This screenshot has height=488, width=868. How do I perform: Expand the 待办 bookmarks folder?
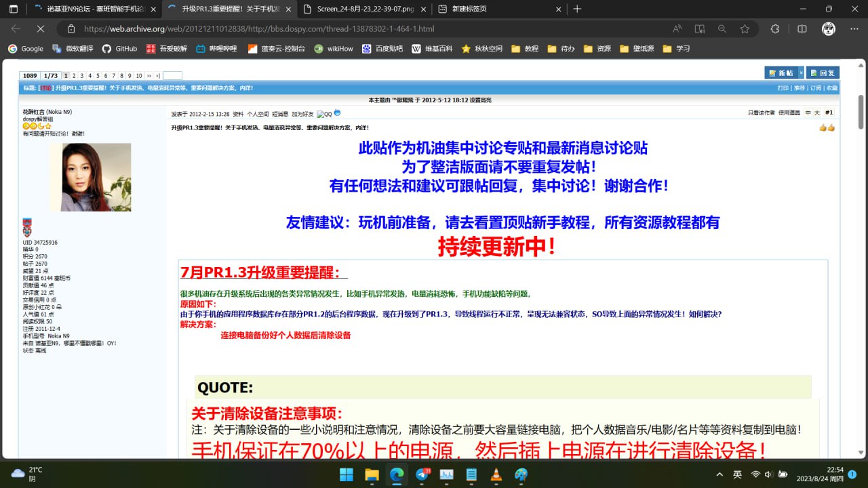tap(561, 49)
